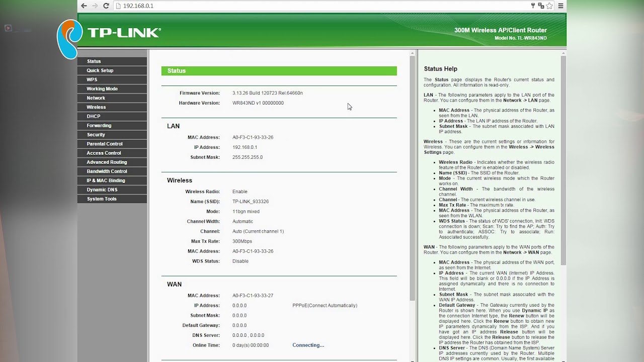This screenshot has width=644, height=362.
Task: Select Working Mode menu item
Action: click(112, 89)
